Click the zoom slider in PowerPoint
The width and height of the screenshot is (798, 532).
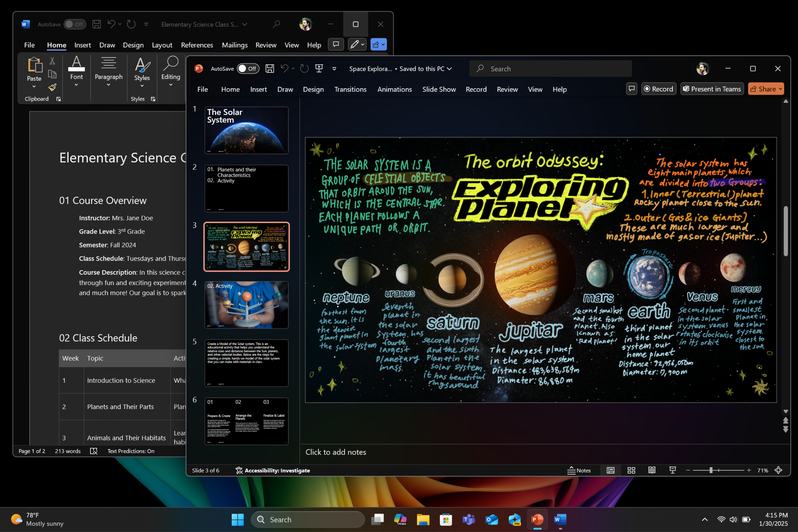(x=711, y=470)
